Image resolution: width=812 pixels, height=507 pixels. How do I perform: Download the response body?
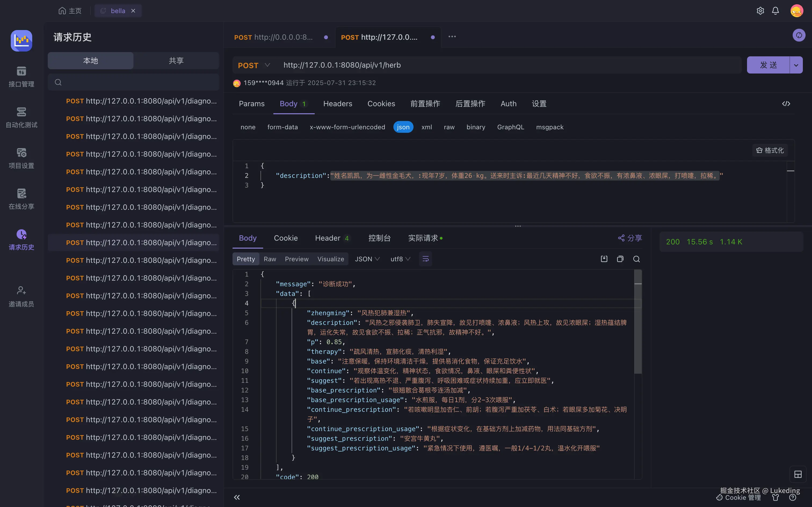coord(604,259)
